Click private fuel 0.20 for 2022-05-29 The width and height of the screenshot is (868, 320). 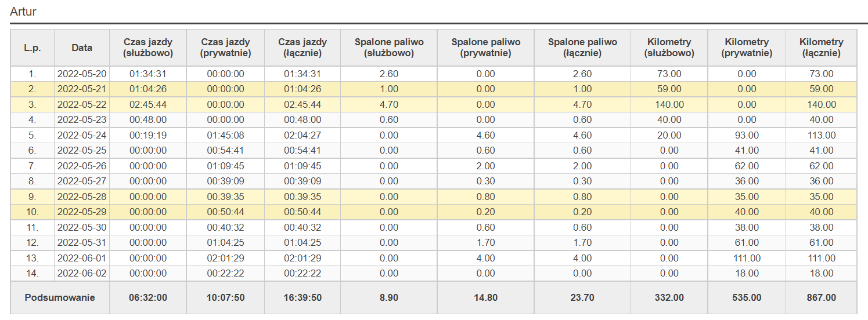pos(485,212)
